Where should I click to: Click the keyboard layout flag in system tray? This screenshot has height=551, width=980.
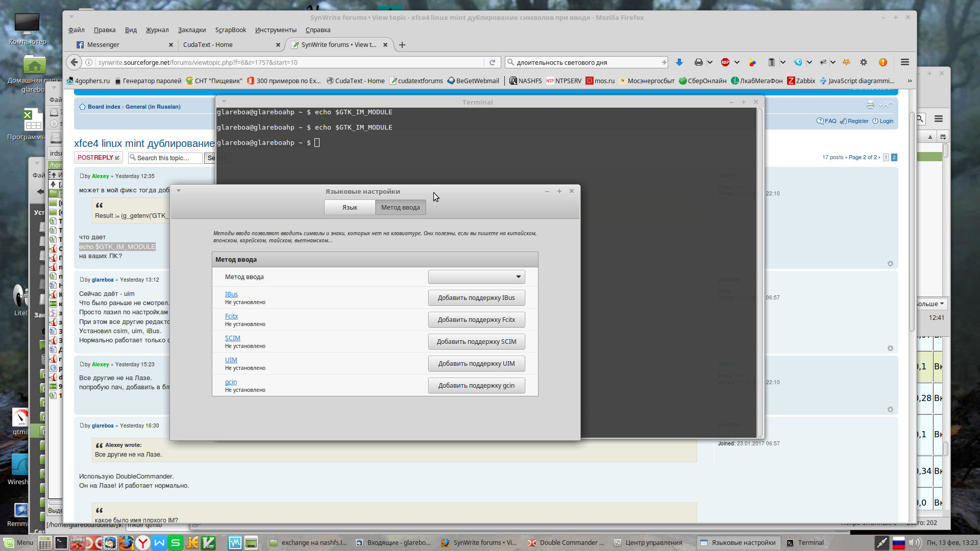tap(898, 543)
